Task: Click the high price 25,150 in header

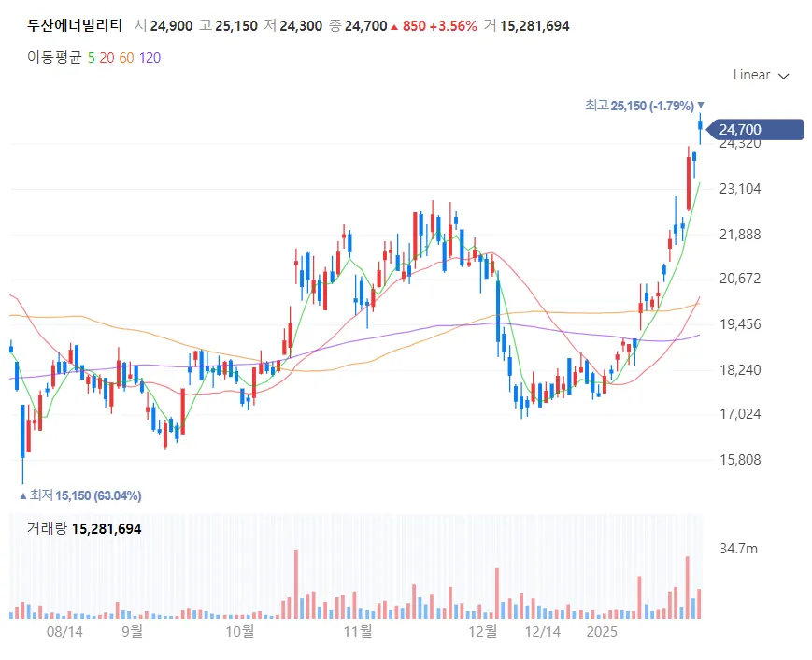Action: coord(236,26)
